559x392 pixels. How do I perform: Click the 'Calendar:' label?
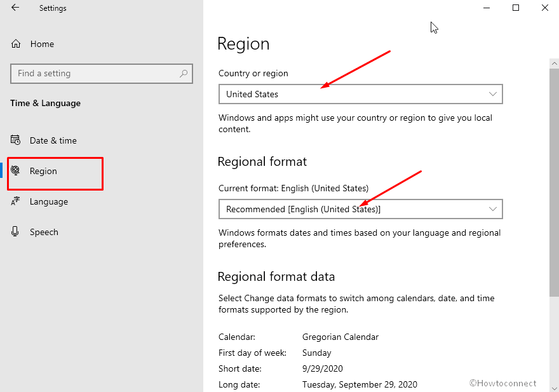[x=237, y=337]
